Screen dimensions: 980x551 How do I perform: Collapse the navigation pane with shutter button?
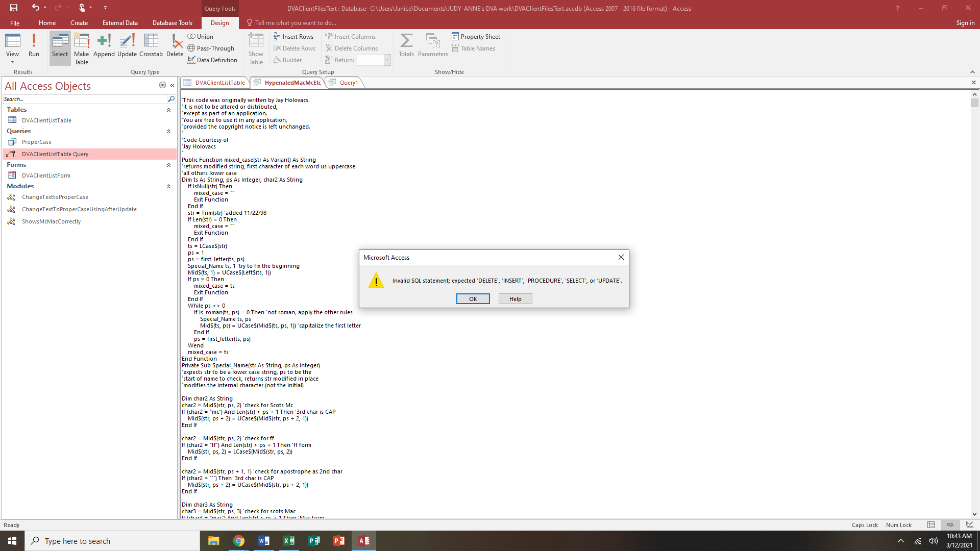[x=172, y=85]
